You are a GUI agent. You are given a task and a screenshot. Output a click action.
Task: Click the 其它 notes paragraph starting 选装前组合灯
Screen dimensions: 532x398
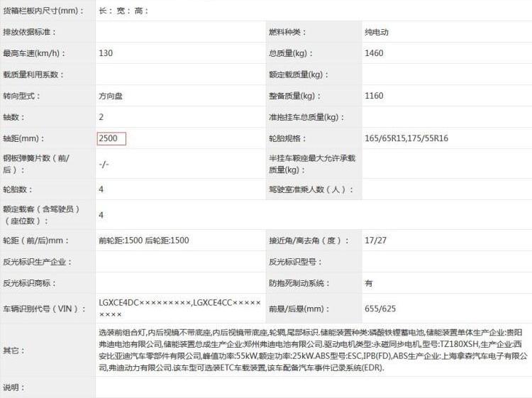click(313, 350)
